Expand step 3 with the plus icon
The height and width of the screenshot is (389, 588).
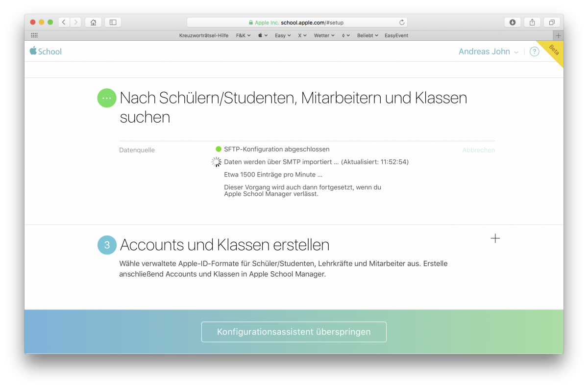495,238
